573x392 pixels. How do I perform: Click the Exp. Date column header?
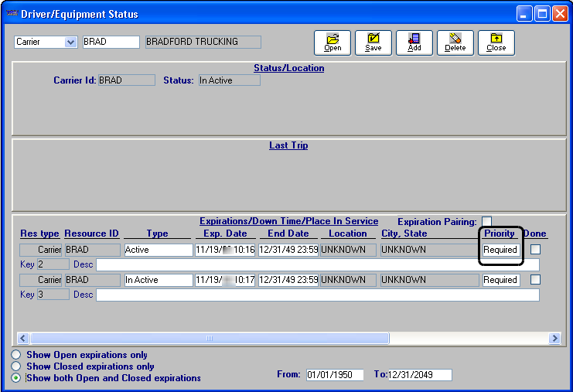(x=225, y=233)
